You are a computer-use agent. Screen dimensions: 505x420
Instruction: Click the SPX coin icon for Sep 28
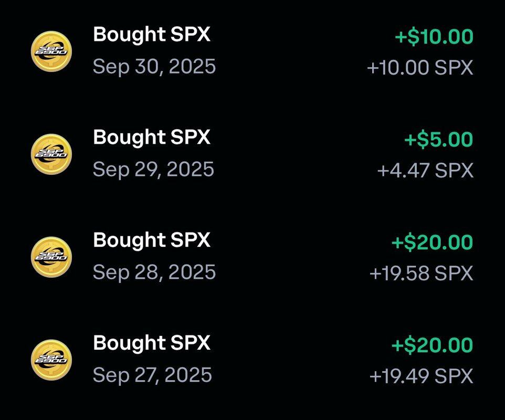[51, 257]
